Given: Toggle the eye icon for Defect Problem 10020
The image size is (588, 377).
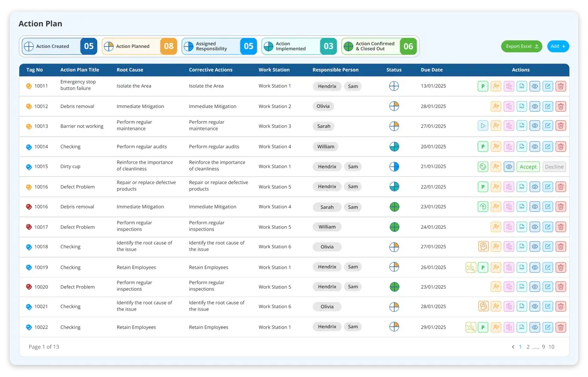Looking at the screenshot, I should click(535, 287).
